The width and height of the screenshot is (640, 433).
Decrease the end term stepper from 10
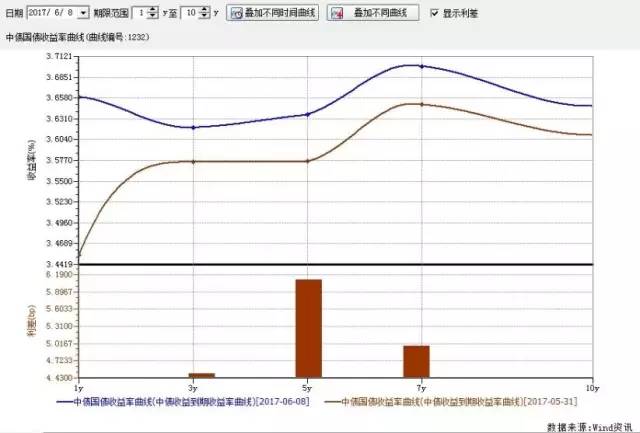pyautogui.click(x=205, y=18)
